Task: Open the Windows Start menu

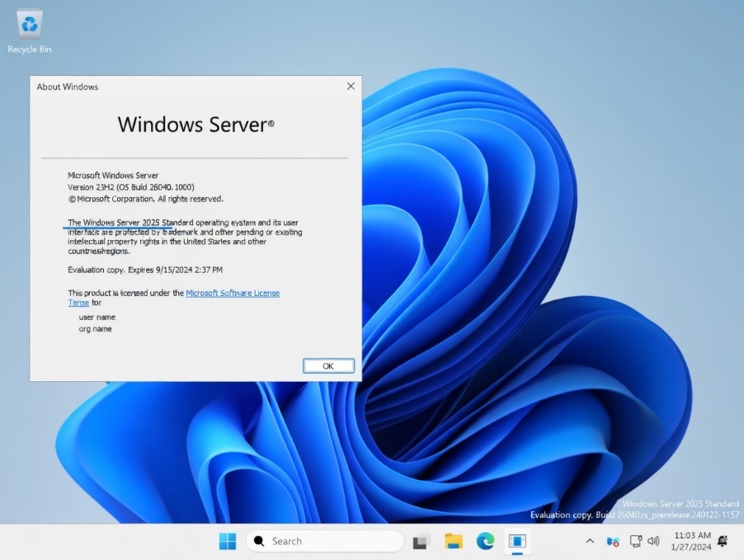Action: pyautogui.click(x=228, y=541)
